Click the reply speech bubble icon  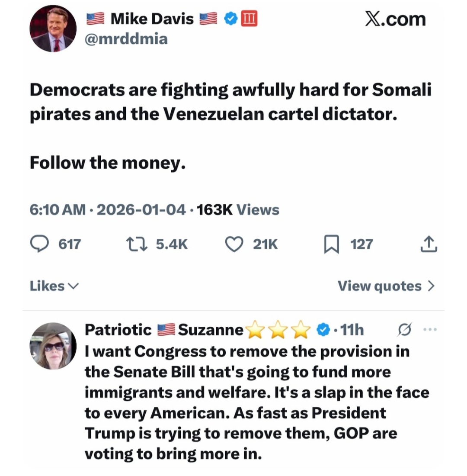tap(39, 244)
